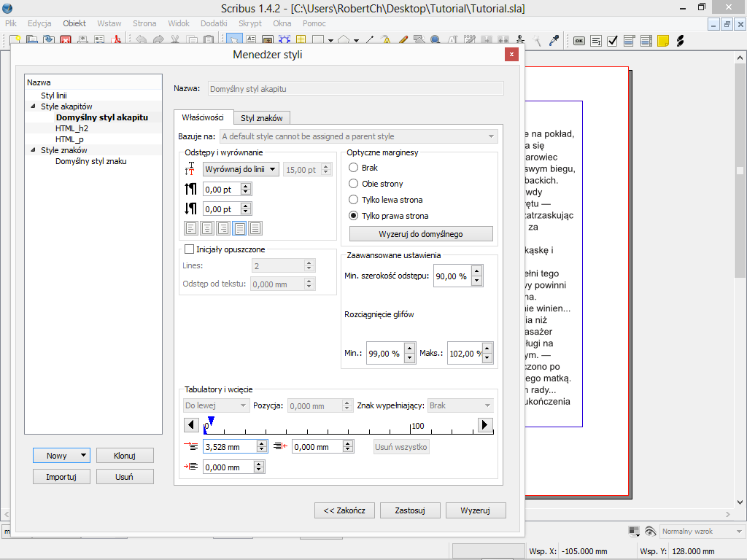The image size is (747, 560).
Task: Select the justified text alignment icon
Action: coord(239,228)
